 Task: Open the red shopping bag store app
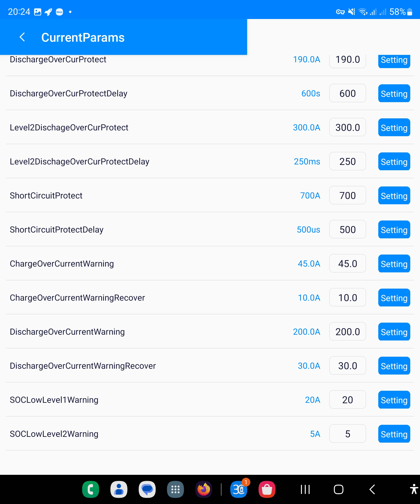[267, 489]
